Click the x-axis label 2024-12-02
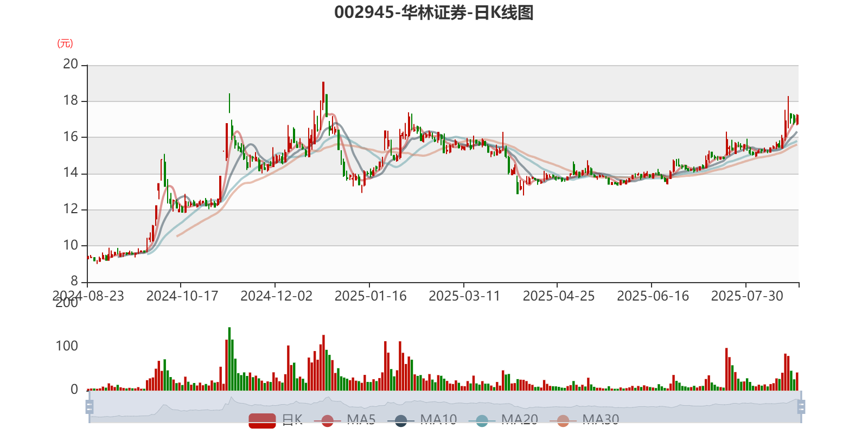Image resolution: width=868 pixels, height=434 pixels. (277, 296)
